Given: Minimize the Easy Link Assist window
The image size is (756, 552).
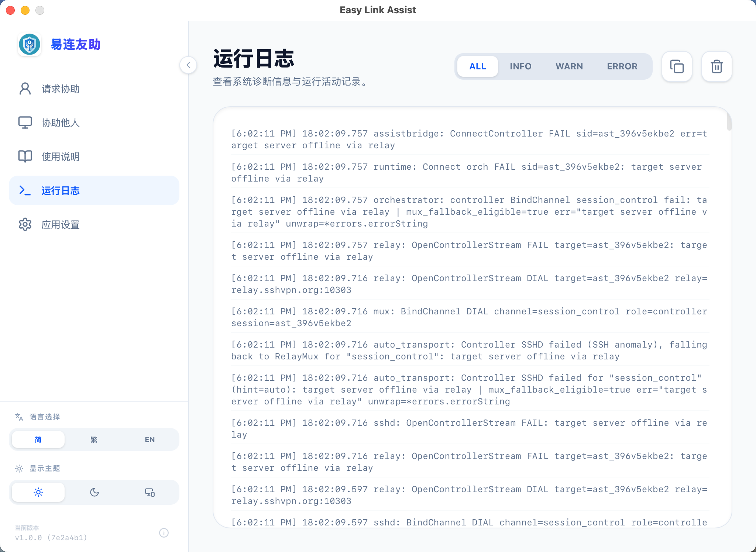Looking at the screenshot, I should pos(25,10).
